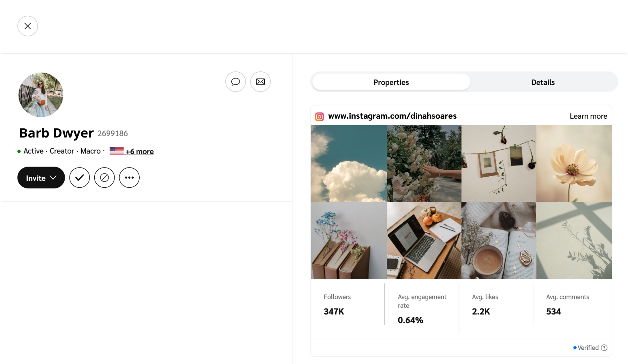
Task: Click the Instagram logo icon
Action: [319, 117]
